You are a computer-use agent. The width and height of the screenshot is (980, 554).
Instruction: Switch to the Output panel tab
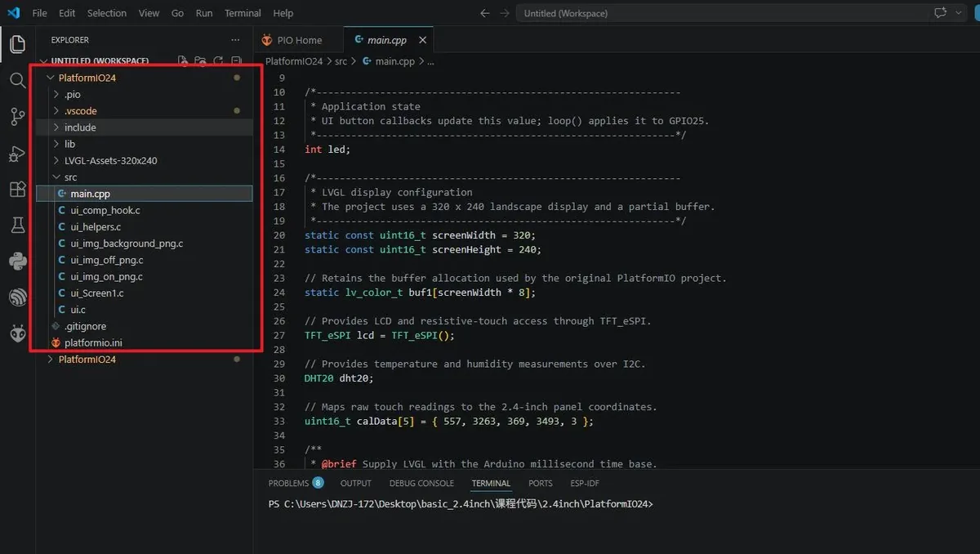(x=356, y=483)
